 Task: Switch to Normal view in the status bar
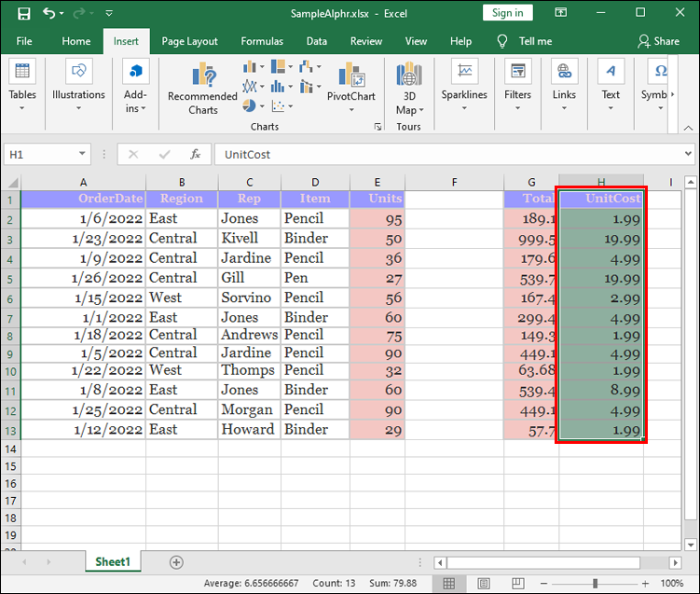(x=449, y=584)
